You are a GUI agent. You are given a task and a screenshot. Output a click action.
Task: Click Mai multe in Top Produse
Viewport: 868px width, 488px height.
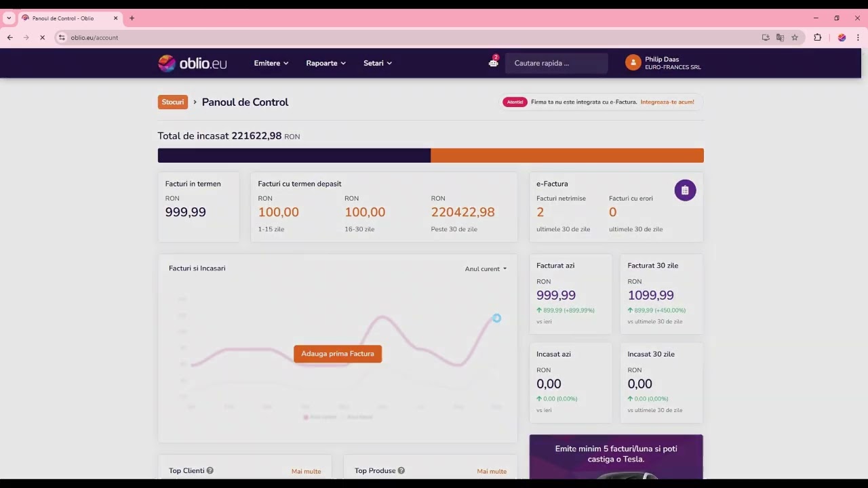[492, 471]
